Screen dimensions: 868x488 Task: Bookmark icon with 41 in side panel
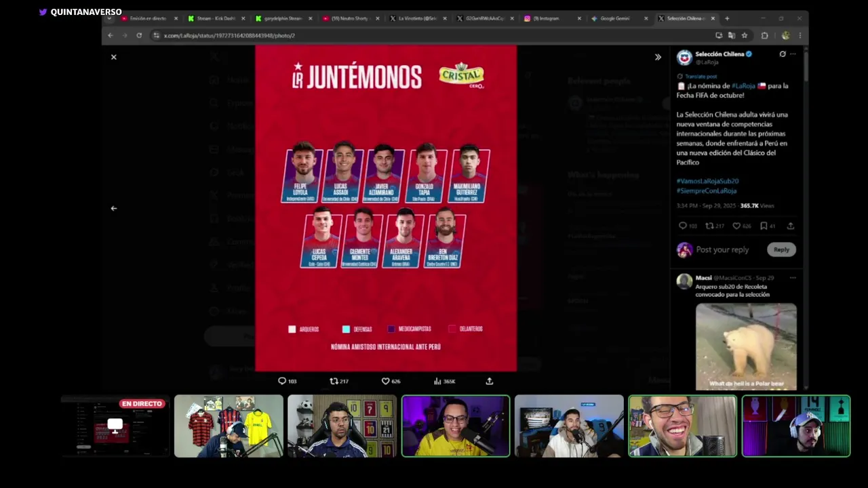764,226
